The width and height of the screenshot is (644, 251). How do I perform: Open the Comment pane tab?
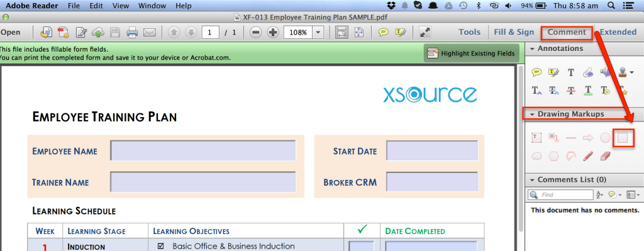567,32
